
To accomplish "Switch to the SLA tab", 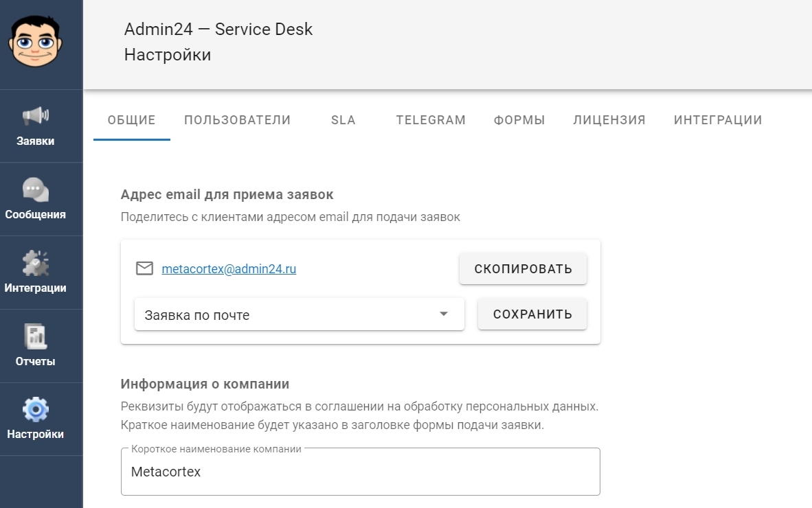I will [x=343, y=120].
